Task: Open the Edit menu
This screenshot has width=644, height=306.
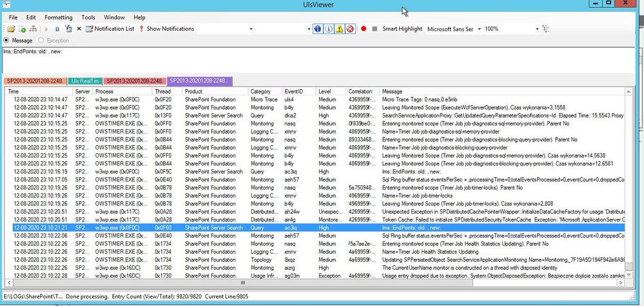Action: click(31, 17)
